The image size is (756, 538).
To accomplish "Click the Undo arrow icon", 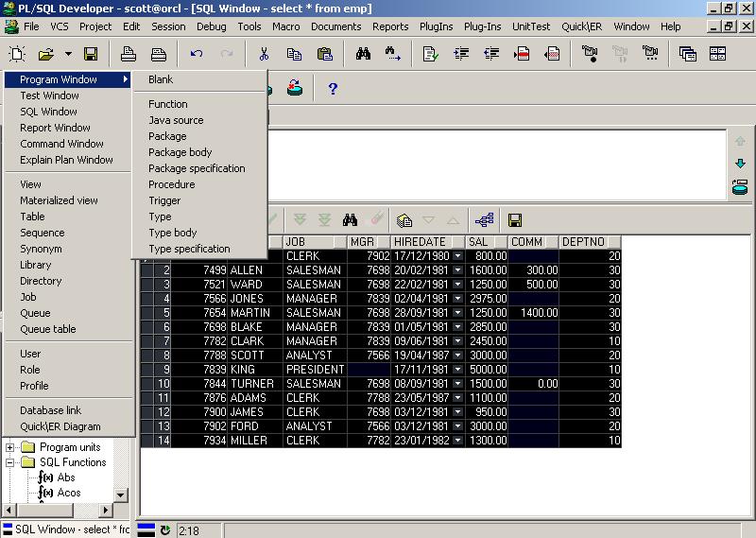I will pos(197,54).
